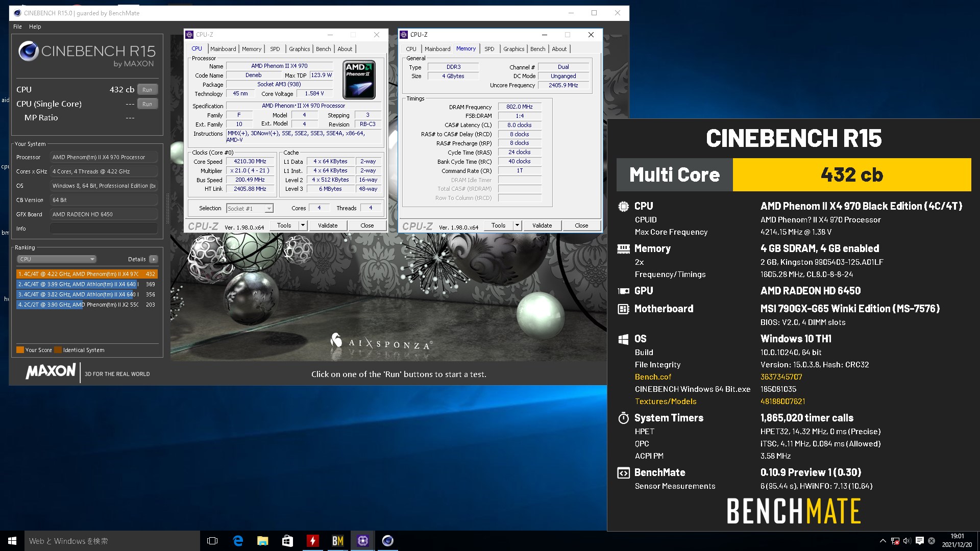Open Graphics tab in right CPU-Z window
This screenshot has height=551, width=980.
click(513, 49)
